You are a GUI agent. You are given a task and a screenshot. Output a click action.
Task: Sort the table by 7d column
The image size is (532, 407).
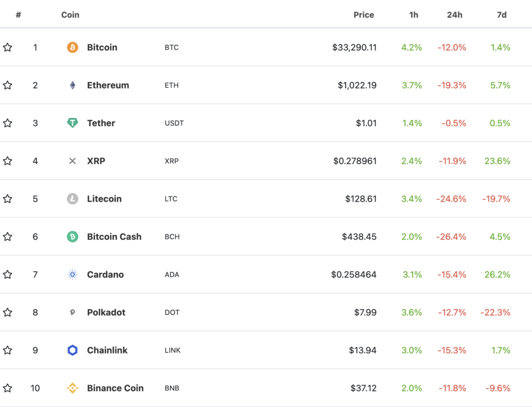(x=501, y=15)
